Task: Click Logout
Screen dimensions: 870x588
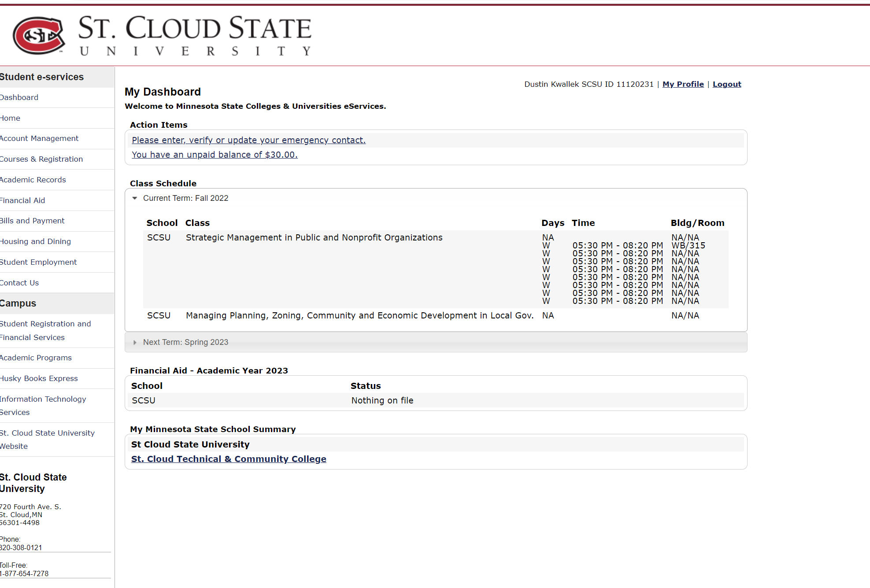Action: (x=726, y=84)
